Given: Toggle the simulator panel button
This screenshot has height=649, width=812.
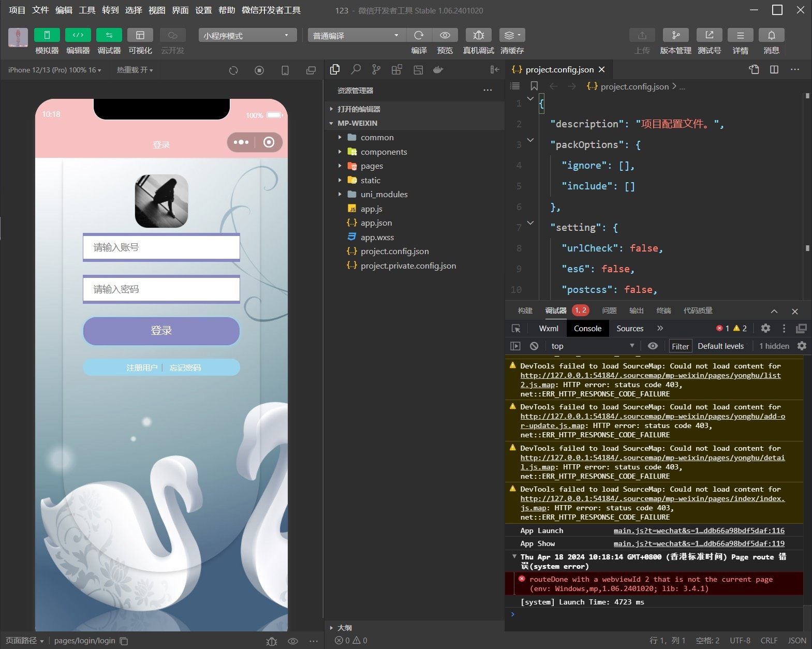Looking at the screenshot, I should (47, 35).
